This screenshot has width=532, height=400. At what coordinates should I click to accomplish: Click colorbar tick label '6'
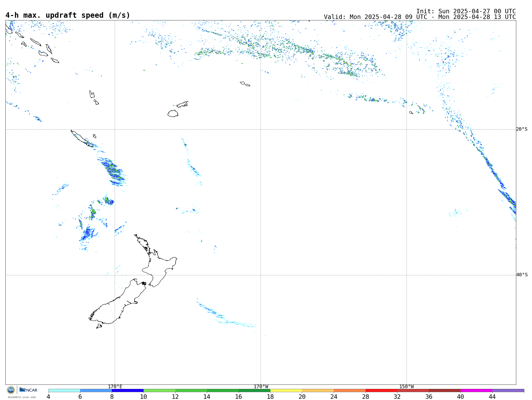click(x=80, y=397)
